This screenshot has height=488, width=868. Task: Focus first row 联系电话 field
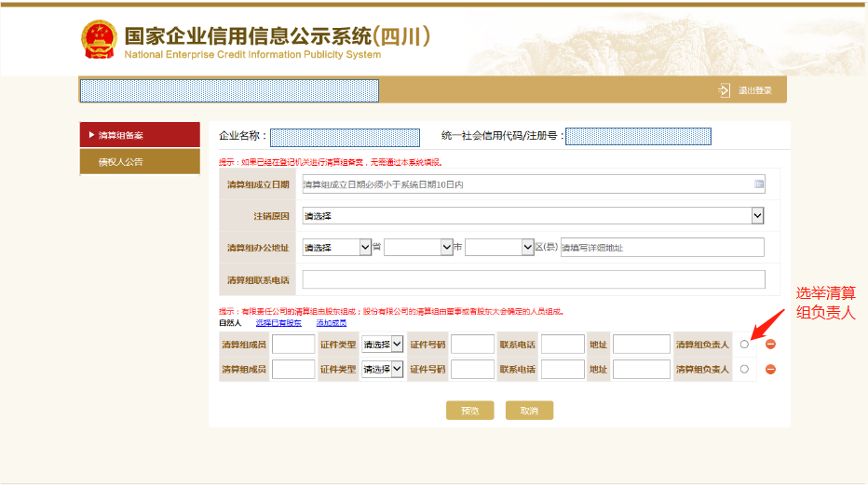[x=563, y=345]
